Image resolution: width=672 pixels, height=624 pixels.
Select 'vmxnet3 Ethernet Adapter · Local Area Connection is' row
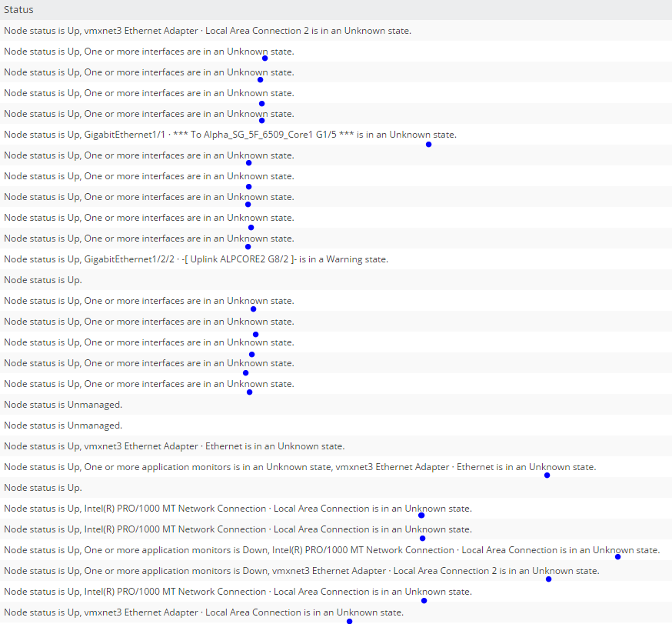336,612
